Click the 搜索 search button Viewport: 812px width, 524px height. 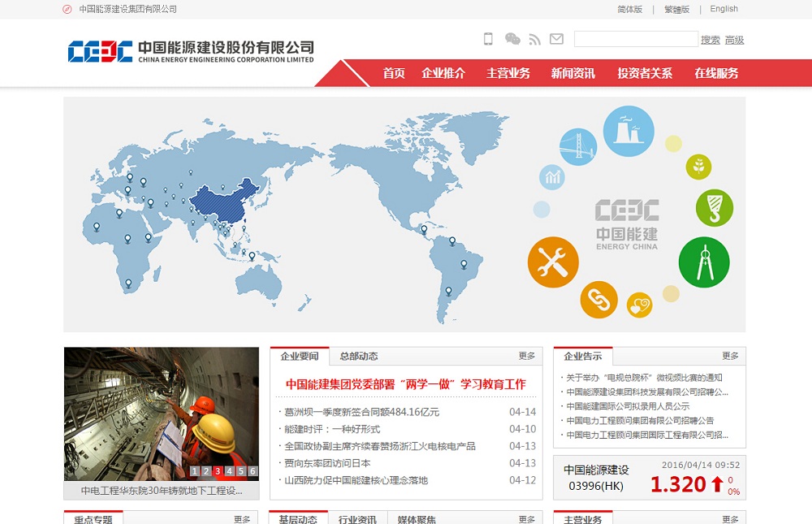(x=710, y=40)
